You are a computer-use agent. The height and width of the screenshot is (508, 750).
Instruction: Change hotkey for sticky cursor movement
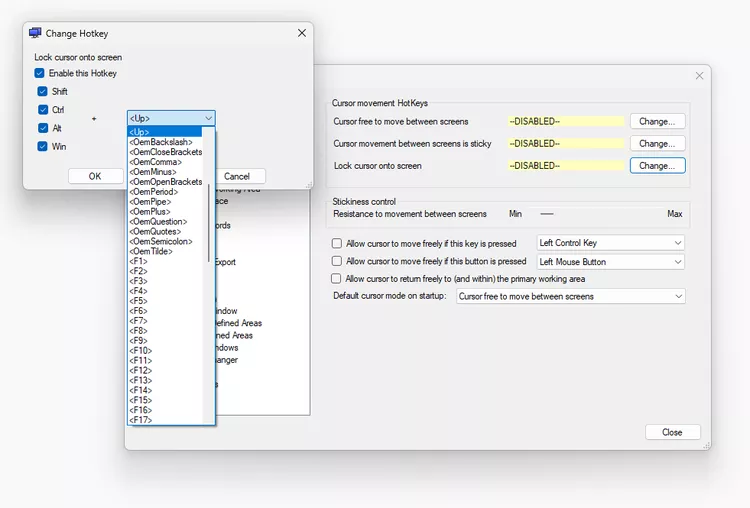coord(657,144)
